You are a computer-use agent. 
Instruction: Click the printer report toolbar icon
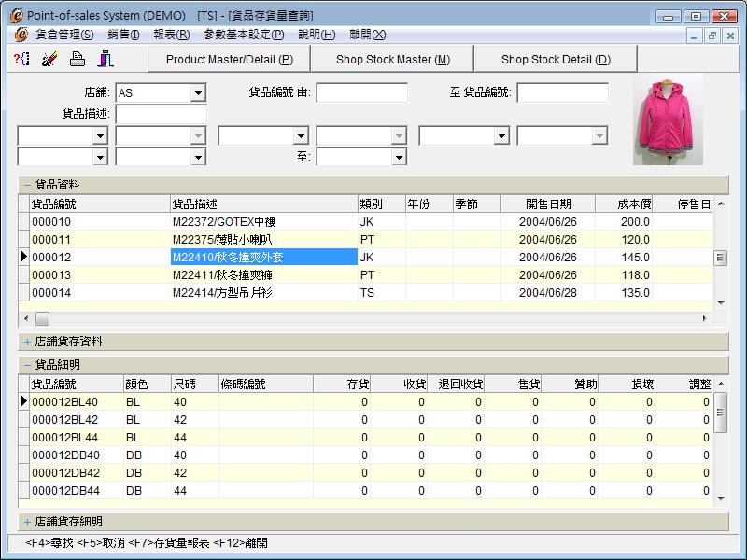point(78,59)
